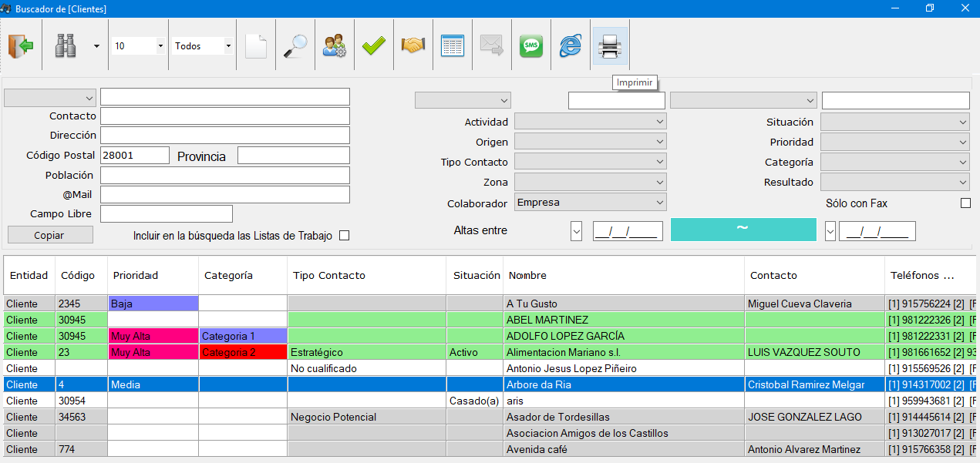This screenshot has height=463, width=980.
Task: Open the arrow menu beside the binoculars
Action: (x=96, y=46)
